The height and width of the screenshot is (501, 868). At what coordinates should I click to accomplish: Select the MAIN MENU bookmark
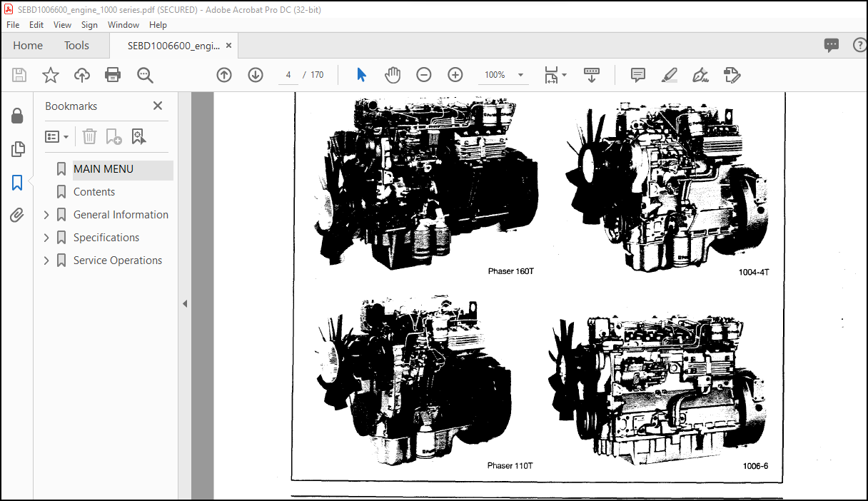104,169
